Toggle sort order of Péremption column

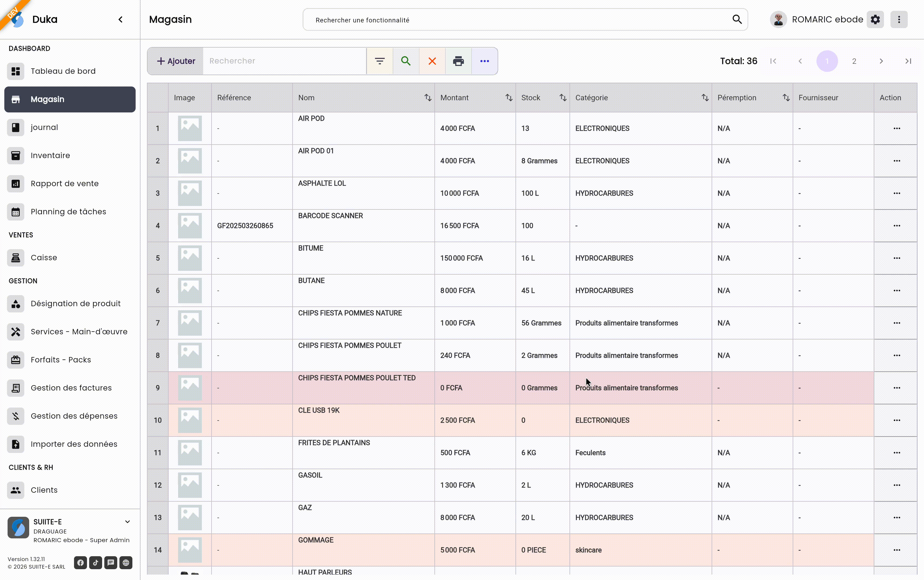click(786, 98)
